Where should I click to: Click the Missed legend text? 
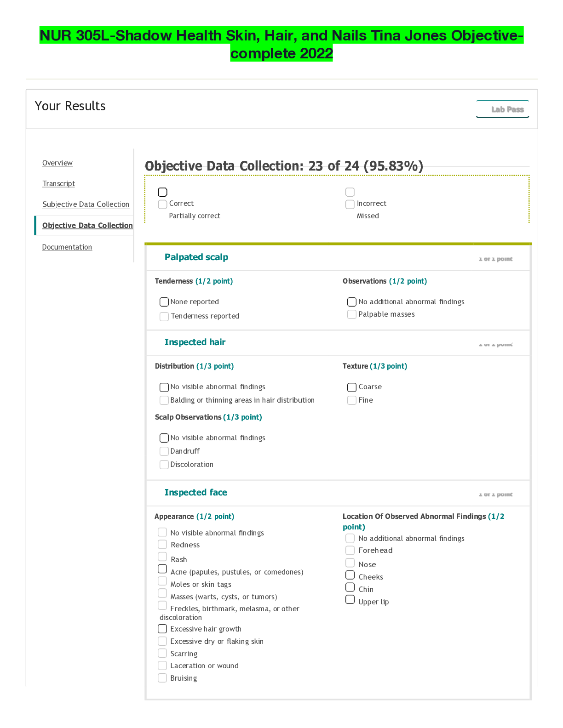click(368, 216)
